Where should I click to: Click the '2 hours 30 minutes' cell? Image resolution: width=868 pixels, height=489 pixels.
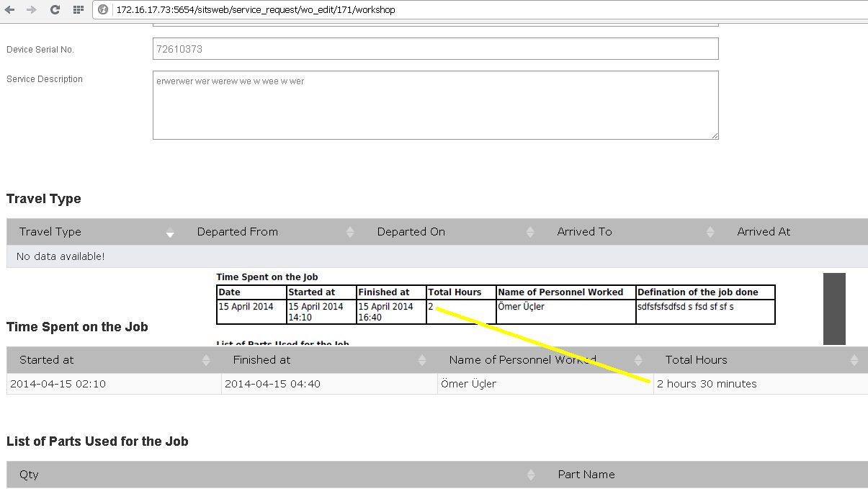[x=761, y=384]
